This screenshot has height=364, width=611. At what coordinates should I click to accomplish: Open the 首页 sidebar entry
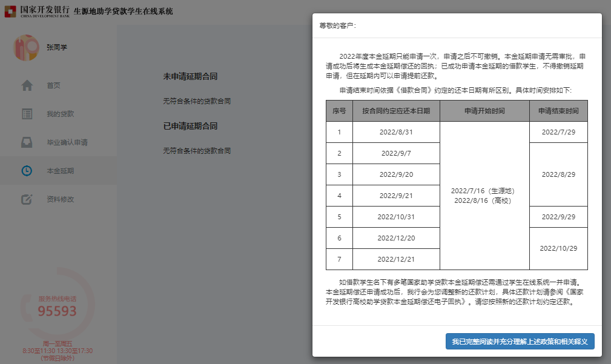tap(53, 85)
